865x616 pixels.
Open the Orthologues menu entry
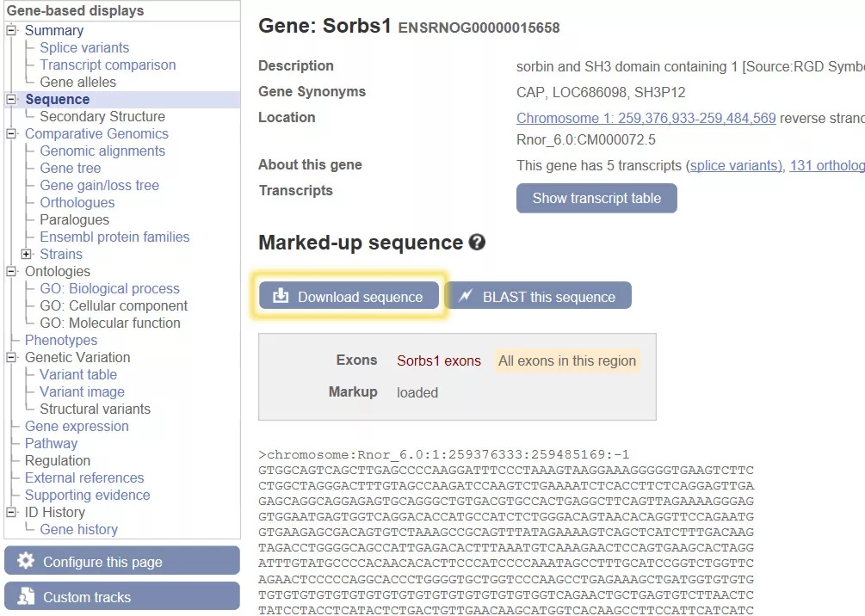point(77,202)
